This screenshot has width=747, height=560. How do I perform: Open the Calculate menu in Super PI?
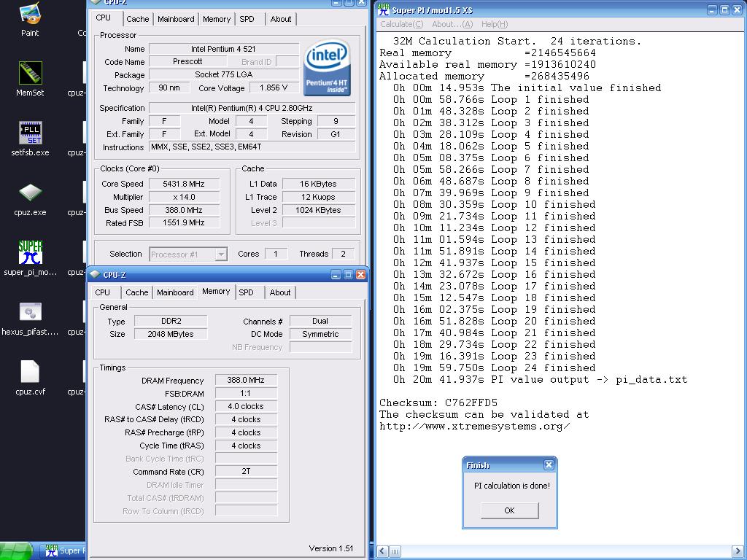402,24
